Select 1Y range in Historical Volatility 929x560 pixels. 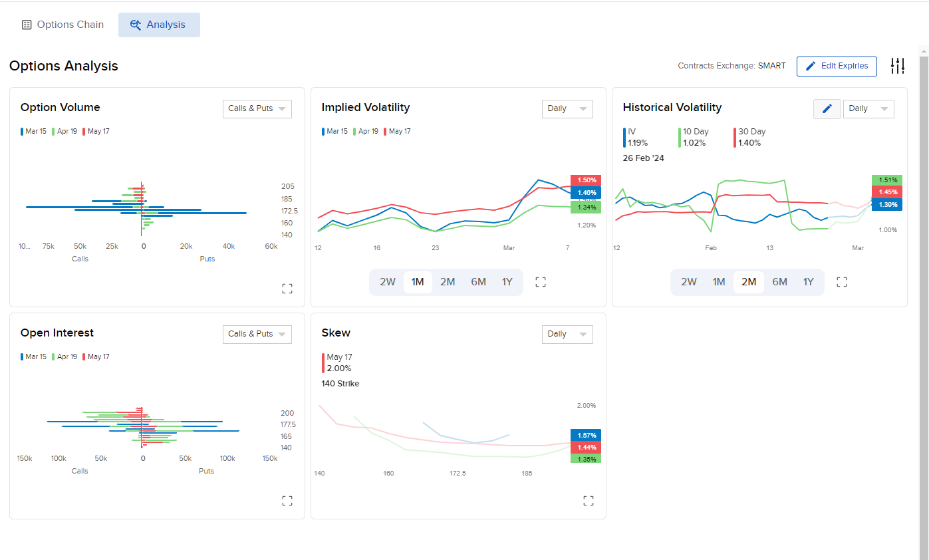click(x=809, y=282)
